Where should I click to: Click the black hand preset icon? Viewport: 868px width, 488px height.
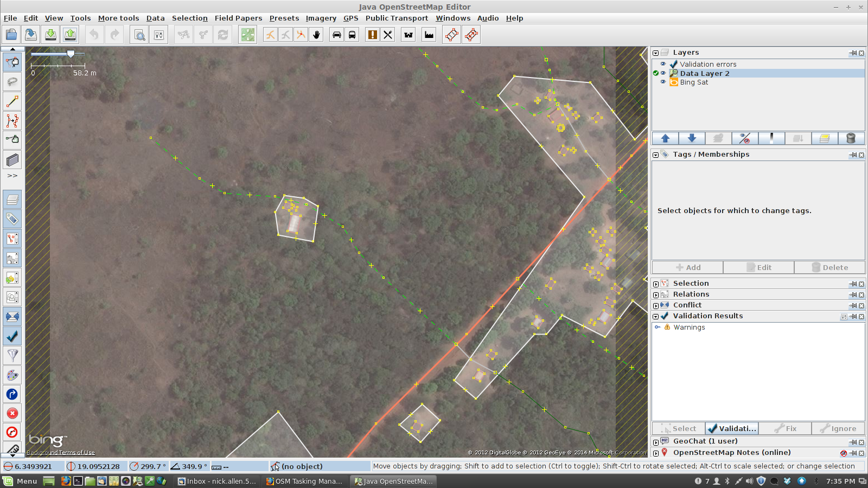tap(316, 35)
